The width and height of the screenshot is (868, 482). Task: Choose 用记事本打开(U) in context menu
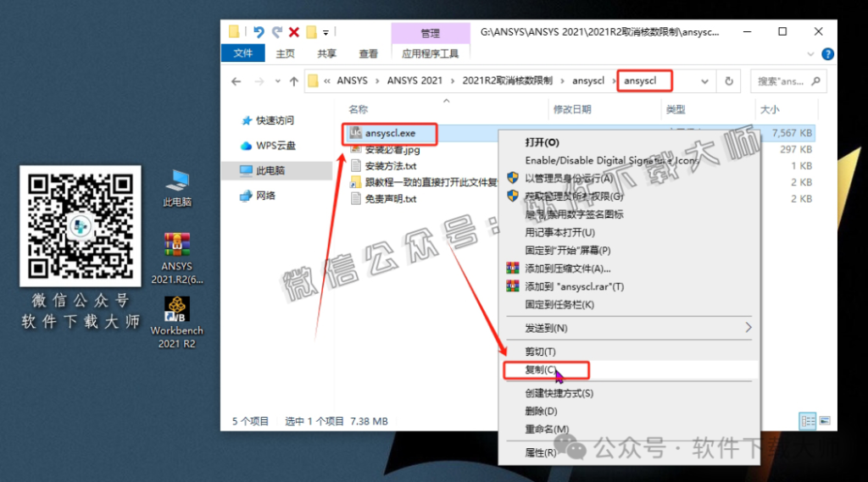[559, 232]
